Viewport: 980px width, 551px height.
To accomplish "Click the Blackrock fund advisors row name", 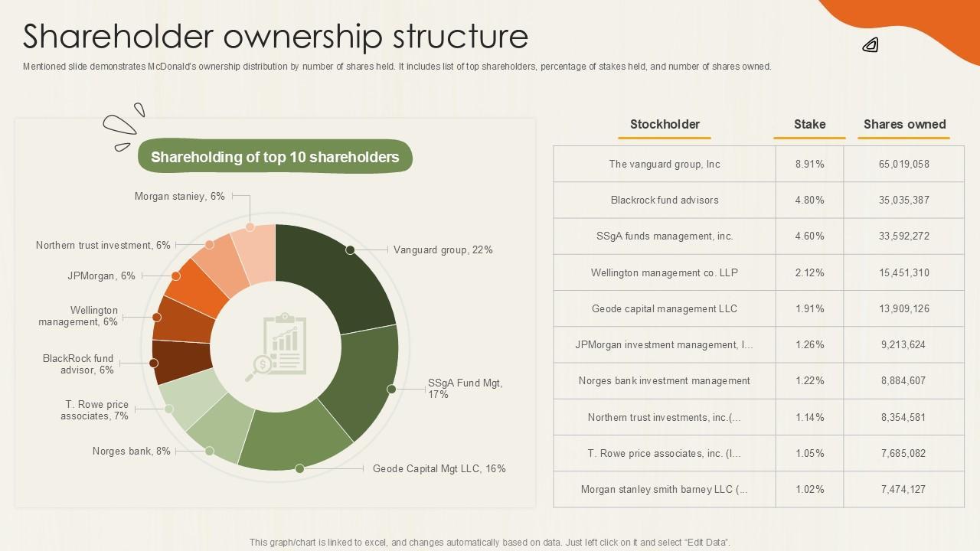I will [665, 200].
